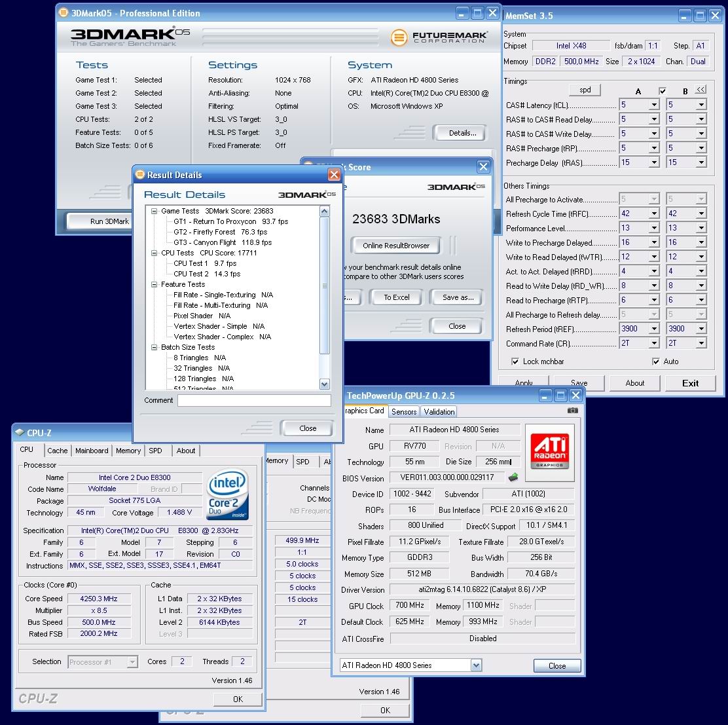Click GPU-Z camera screenshot icon
This screenshot has height=725, width=728.
coord(572,411)
